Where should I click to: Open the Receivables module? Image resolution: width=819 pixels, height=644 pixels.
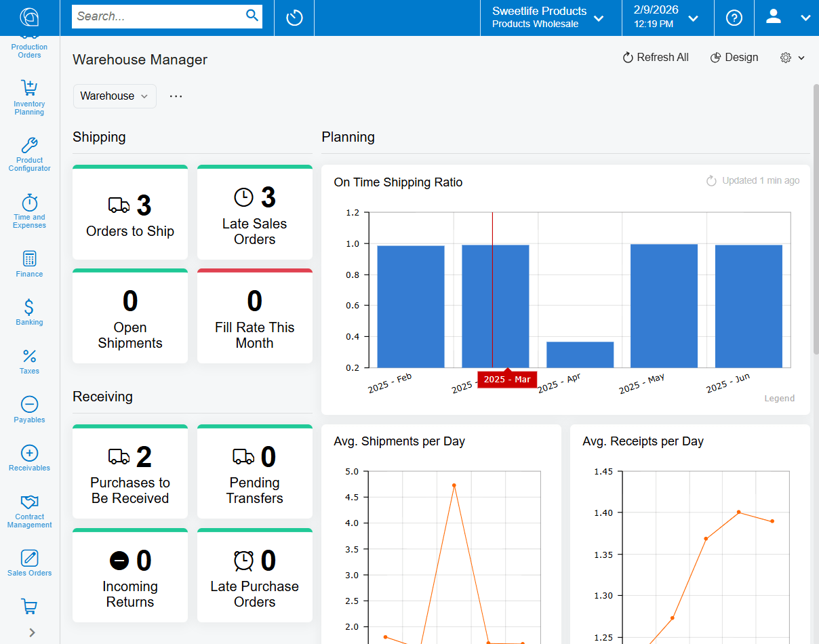pos(29,456)
